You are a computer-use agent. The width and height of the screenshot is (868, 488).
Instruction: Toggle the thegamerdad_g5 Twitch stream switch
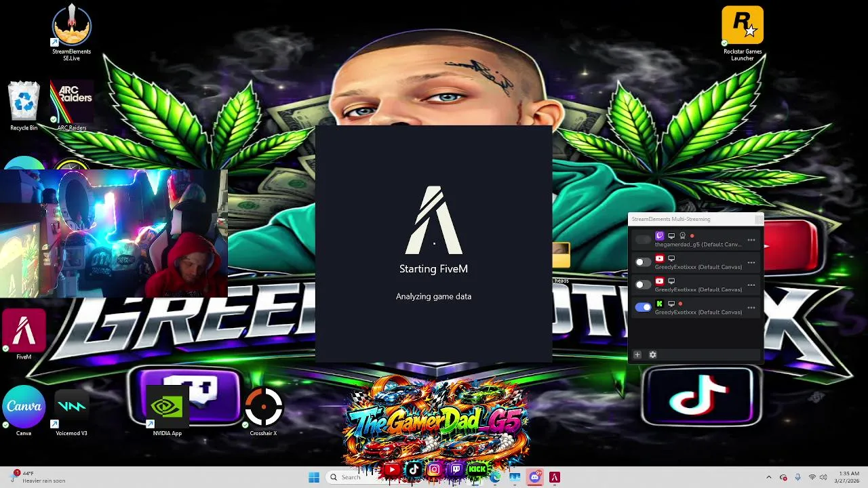pos(643,240)
